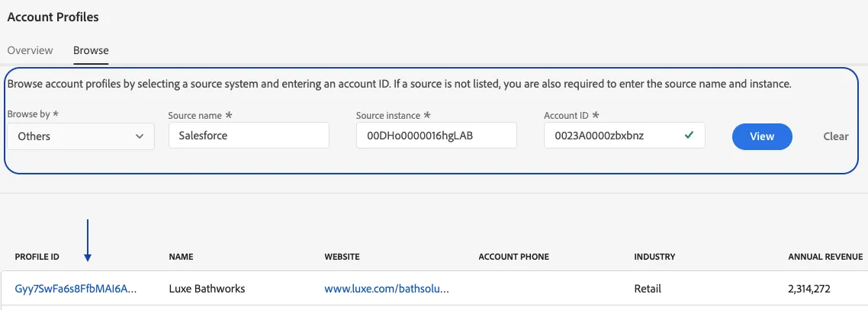868x310 pixels.
Task: Click the NAME column header
Action: [x=181, y=257]
